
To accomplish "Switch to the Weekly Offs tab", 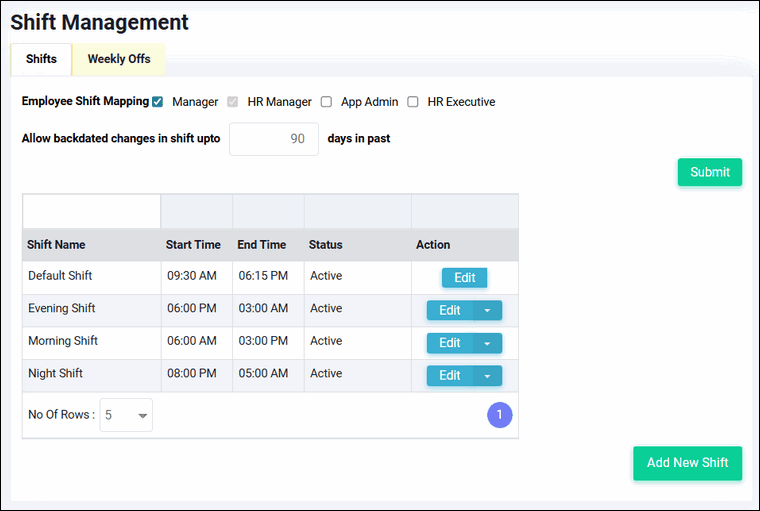I will 119,59.
